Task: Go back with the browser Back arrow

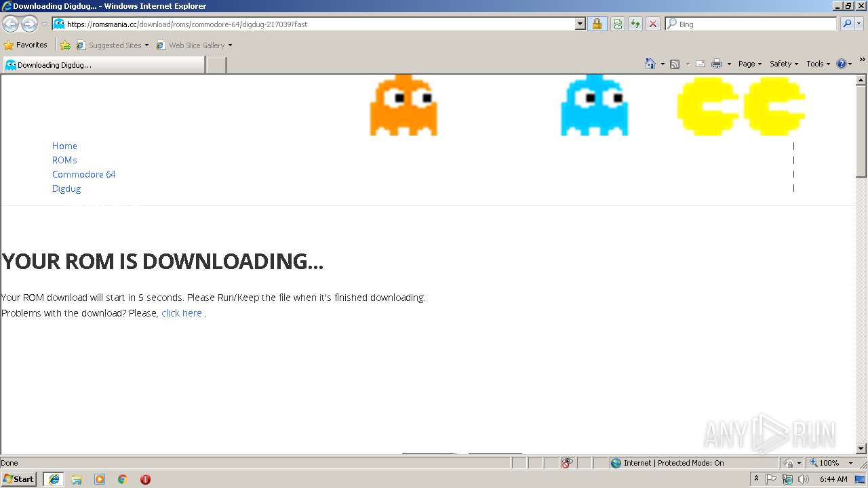Action: tap(10, 24)
